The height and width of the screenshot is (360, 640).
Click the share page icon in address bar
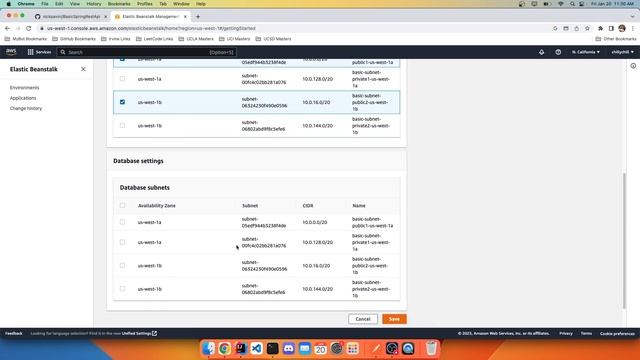(x=577, y=28)
